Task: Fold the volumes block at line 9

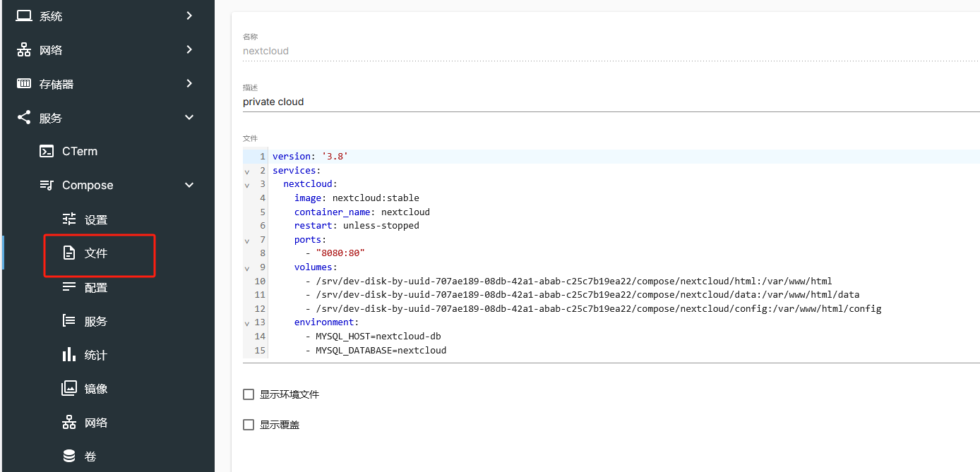Action: coord(247,267)
